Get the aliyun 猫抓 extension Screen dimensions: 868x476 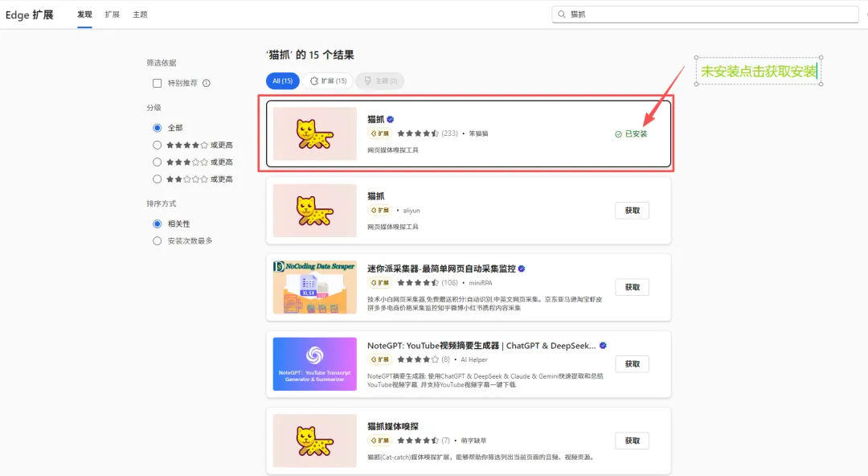(633, 211)
